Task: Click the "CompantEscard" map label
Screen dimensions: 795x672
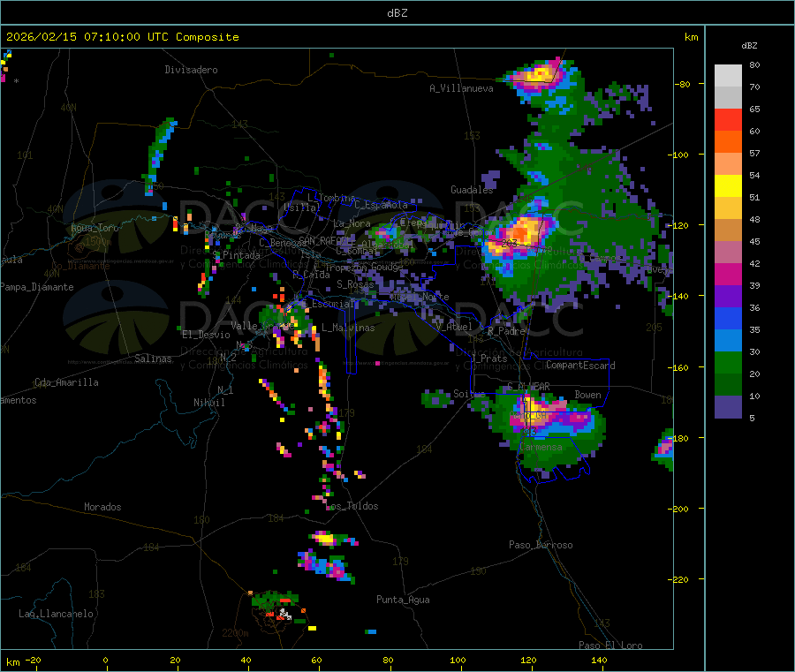Action: pyautogui.click(x=580, y=366)
